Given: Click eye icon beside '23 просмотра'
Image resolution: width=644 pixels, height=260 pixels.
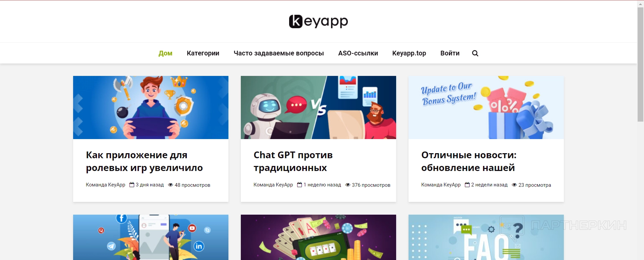Looking at the screenshot, I should [514, 185].
